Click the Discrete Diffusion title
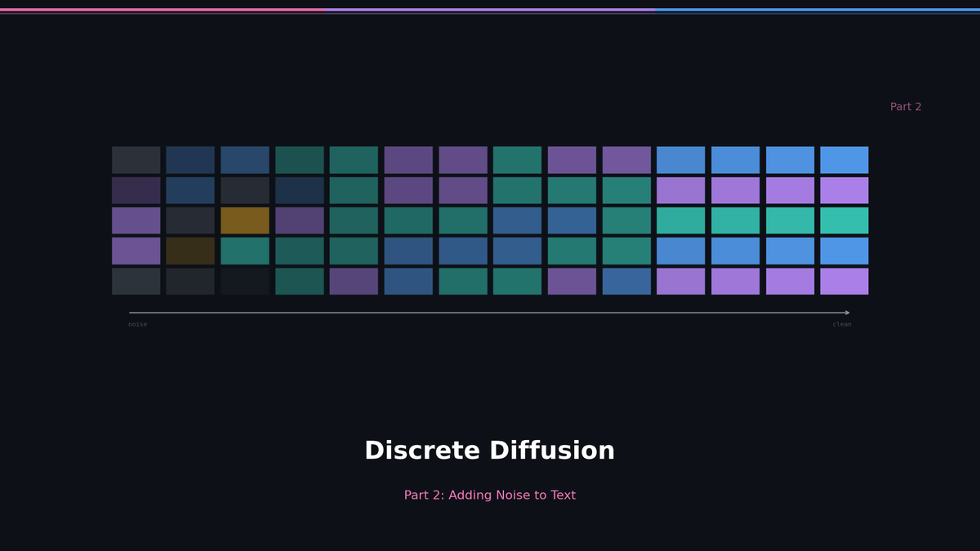This screenshot has width=980, height=551. [x=490, y=450]
